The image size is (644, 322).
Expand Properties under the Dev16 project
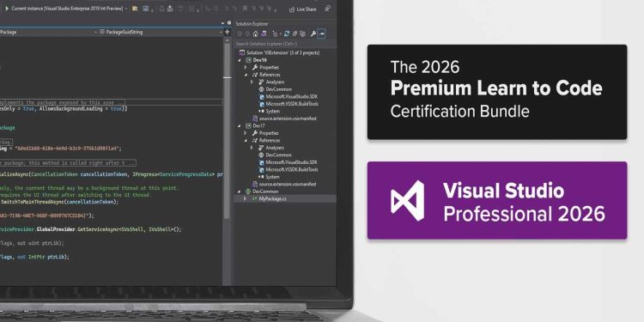[x=246, y=67]
